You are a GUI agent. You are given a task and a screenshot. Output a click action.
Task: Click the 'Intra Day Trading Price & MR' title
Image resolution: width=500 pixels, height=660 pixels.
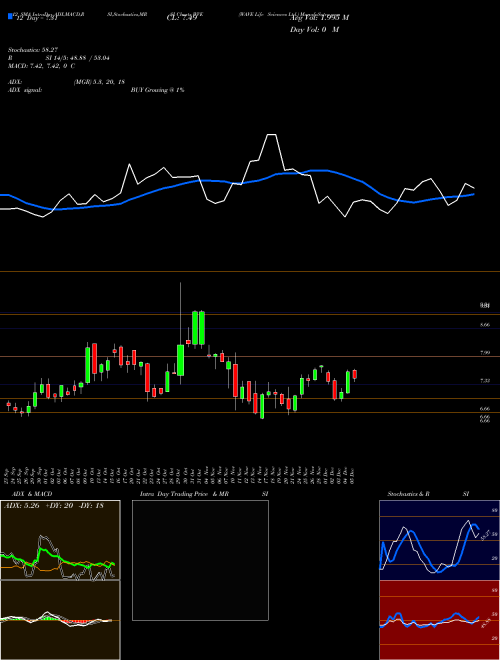[x=184, y=494]
